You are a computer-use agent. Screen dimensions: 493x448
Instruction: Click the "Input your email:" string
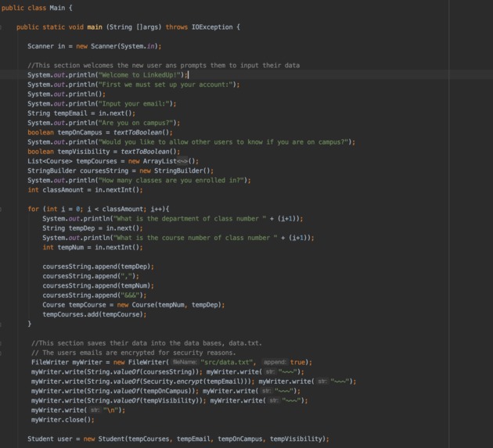tap(134, 104)
